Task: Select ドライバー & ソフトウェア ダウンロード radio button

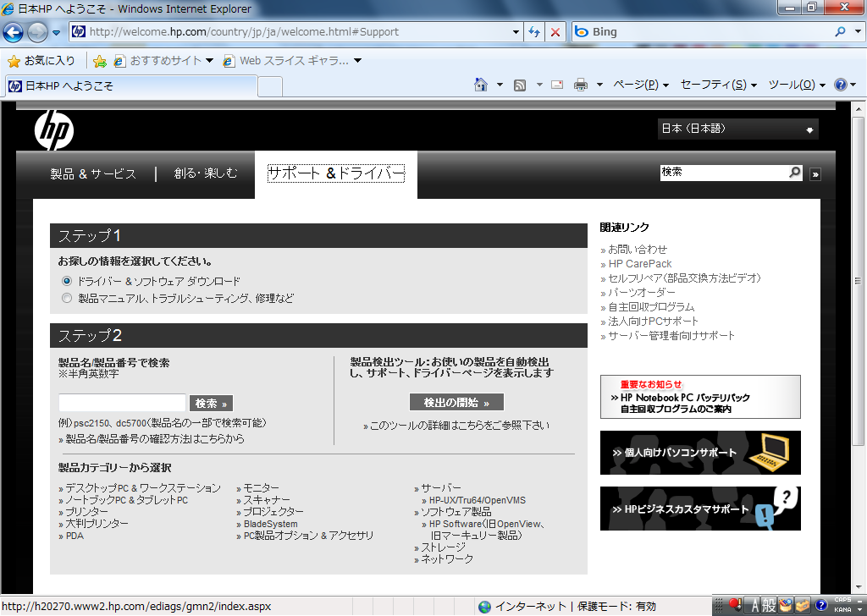Action: coord(67,281)
